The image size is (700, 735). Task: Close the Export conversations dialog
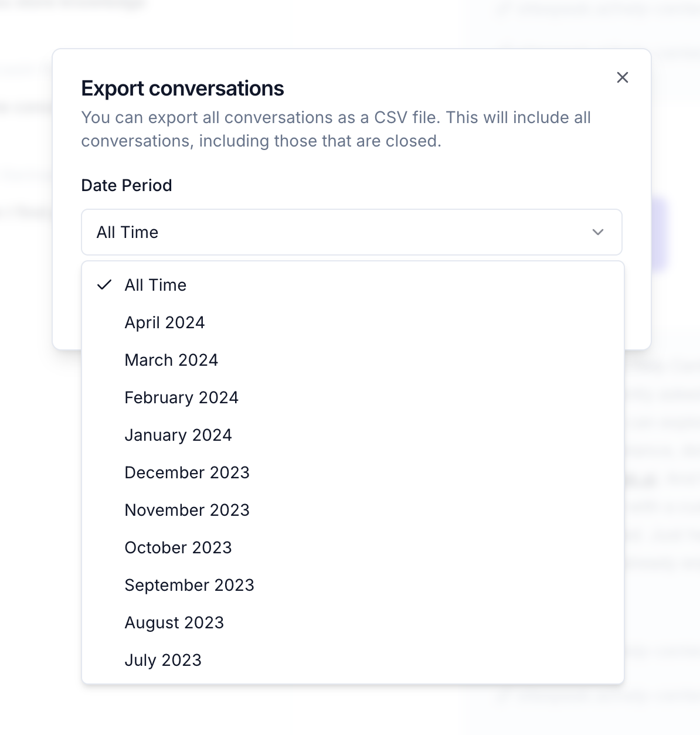coord(623,77)
